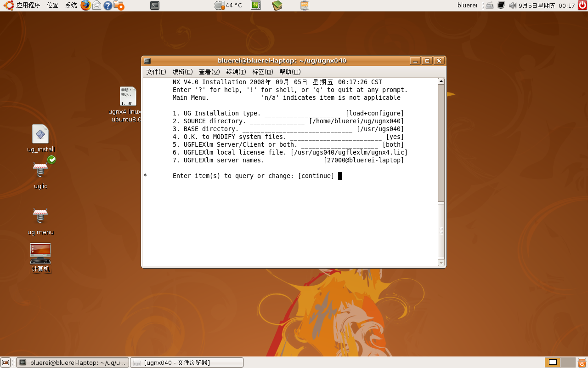Launch terminal from the top panel icon
Image resolution: width=588 pixels, height=368 pixels.
pos(155,6)
